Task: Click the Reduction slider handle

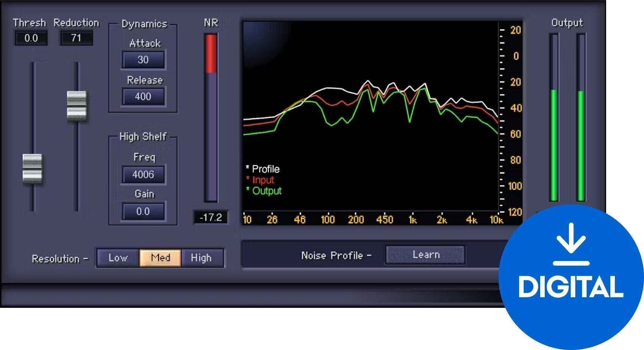Action: (77, 106)
